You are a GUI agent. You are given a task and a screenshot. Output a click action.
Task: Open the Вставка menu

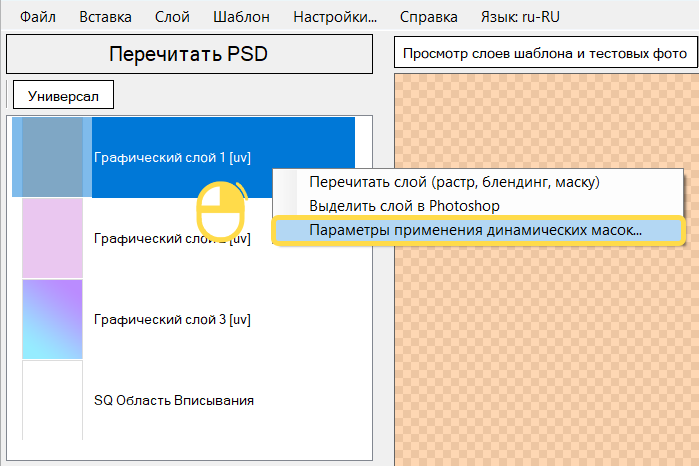coord(104,17)
